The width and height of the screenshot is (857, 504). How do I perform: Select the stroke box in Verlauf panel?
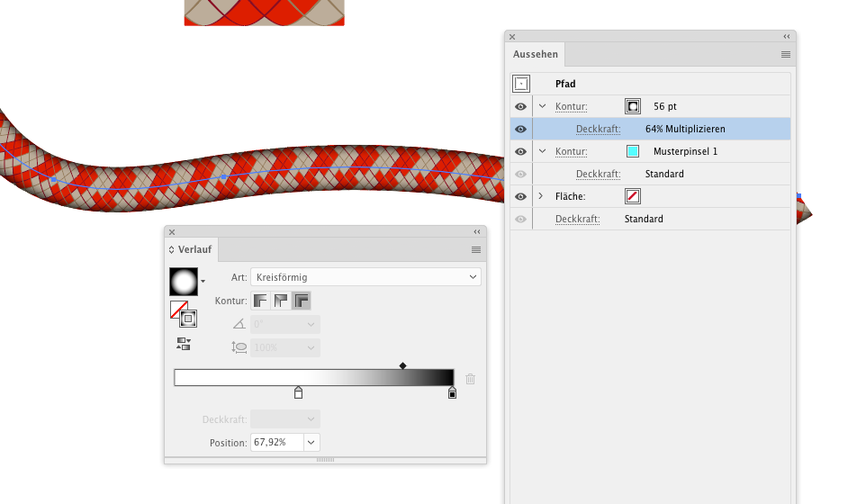[x=188, y=319]
